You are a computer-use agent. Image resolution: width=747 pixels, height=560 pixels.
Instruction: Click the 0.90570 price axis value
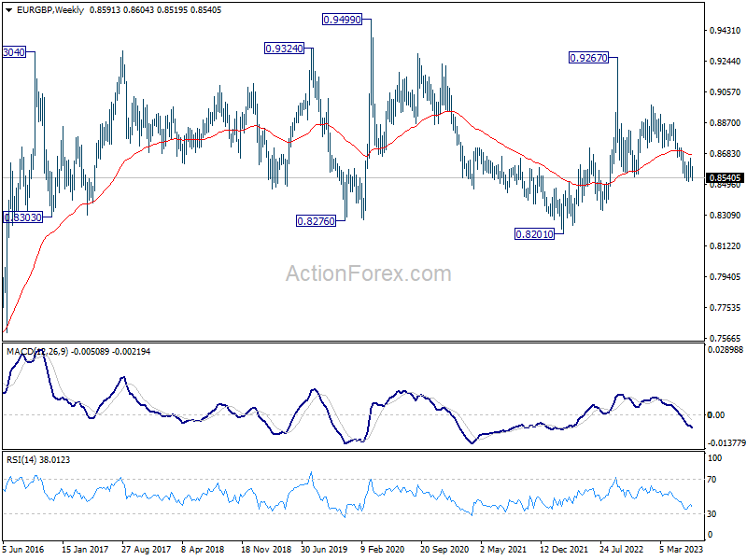[726, 91]
